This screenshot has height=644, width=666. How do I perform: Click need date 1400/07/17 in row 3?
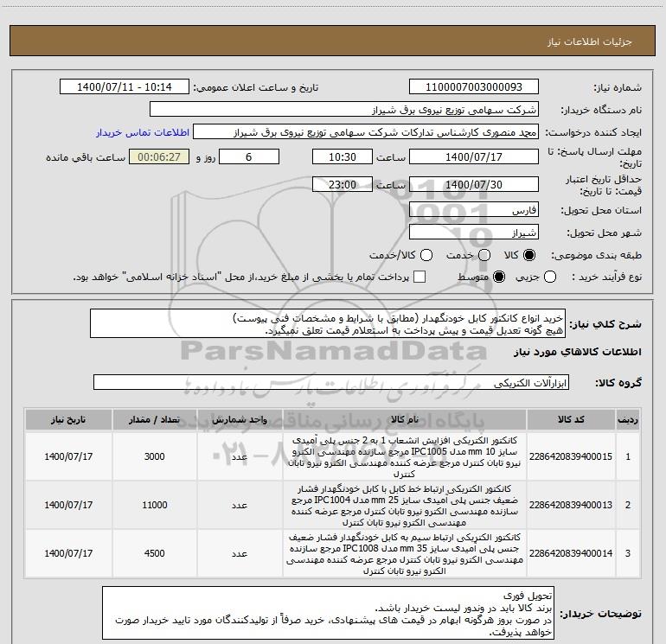68,553
